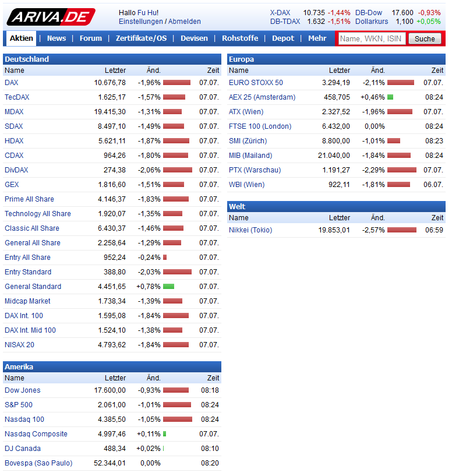Open DB-TDAX quote in header

point(285,22)
